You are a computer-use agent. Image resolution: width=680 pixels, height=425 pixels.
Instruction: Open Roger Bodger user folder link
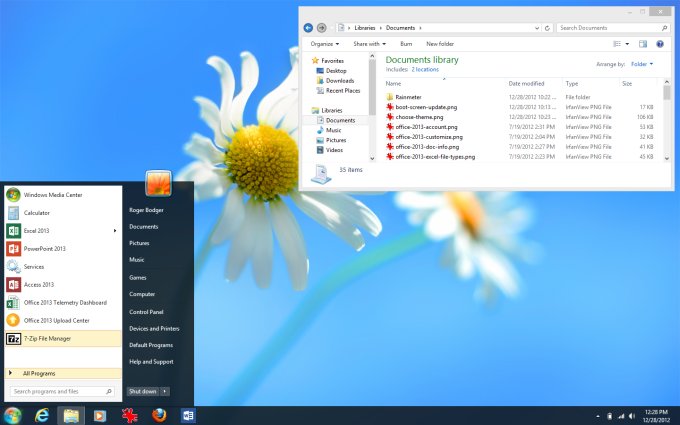pyautogui.click(x=146, y=210)
